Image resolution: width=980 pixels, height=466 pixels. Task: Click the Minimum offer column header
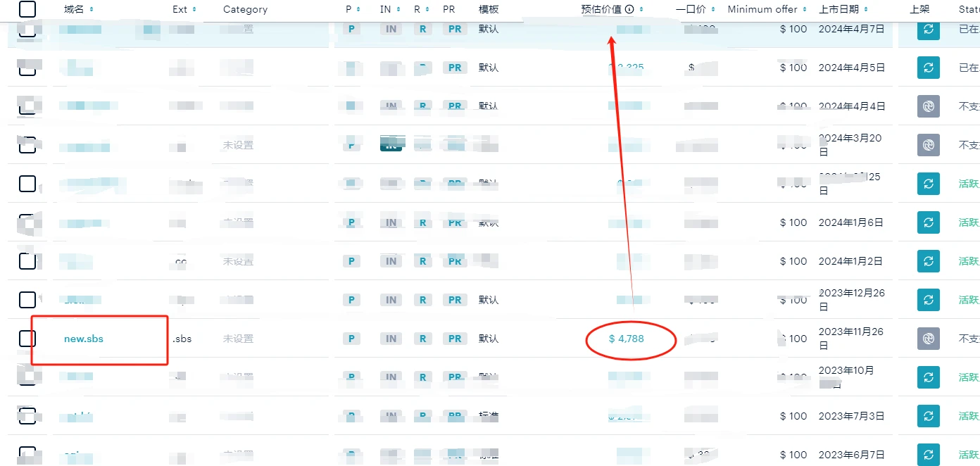[762, 10]
